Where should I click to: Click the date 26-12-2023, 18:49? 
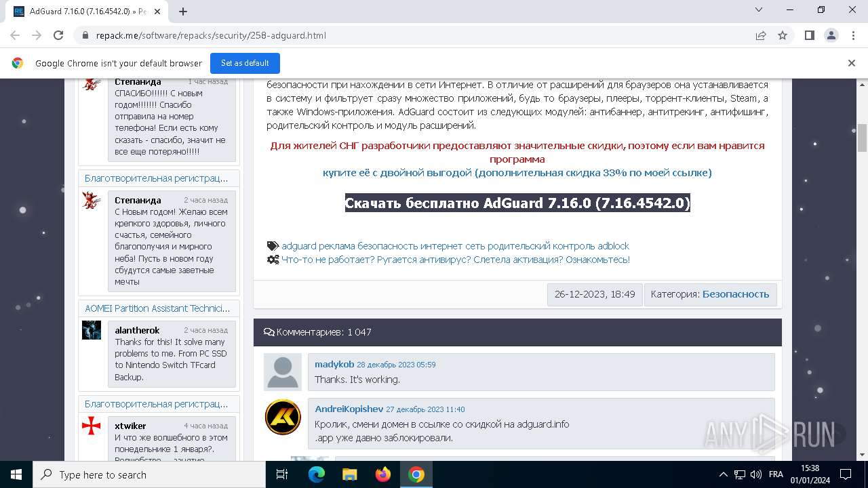(595, 294)
